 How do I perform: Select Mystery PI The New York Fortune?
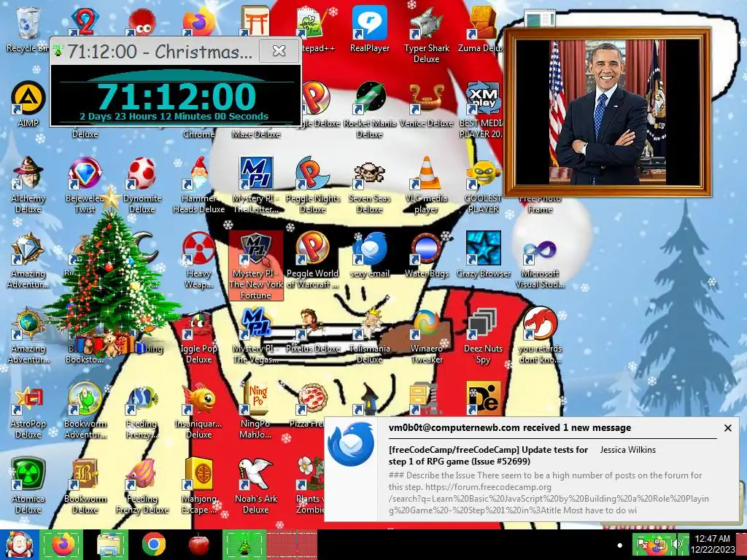click(x=256, y=265)
